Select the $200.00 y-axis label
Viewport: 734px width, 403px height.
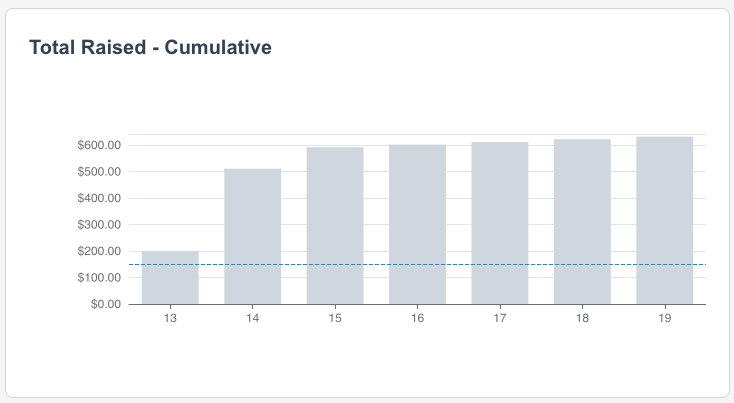(99, 251)
